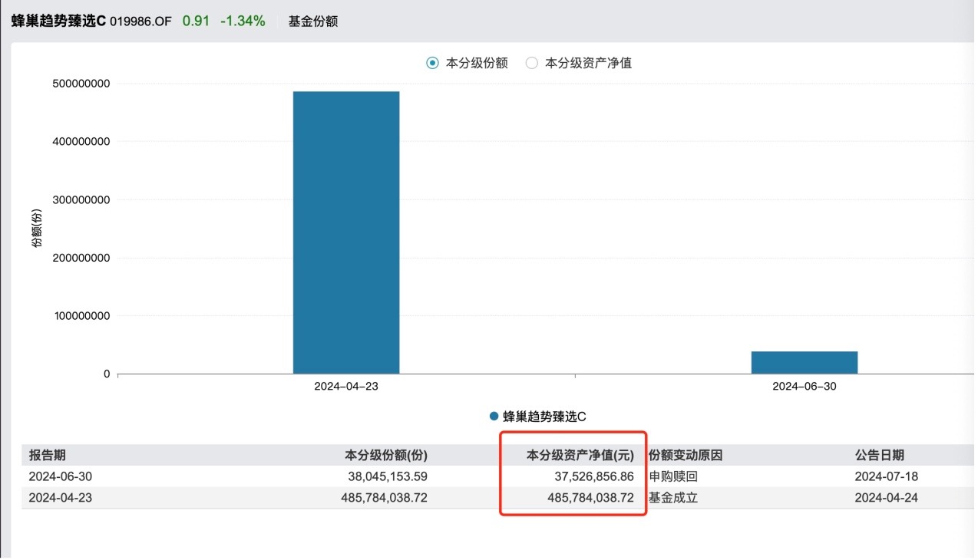Click the fund code 019986.OF
This screenshot has width=978, height=560.
140,21
